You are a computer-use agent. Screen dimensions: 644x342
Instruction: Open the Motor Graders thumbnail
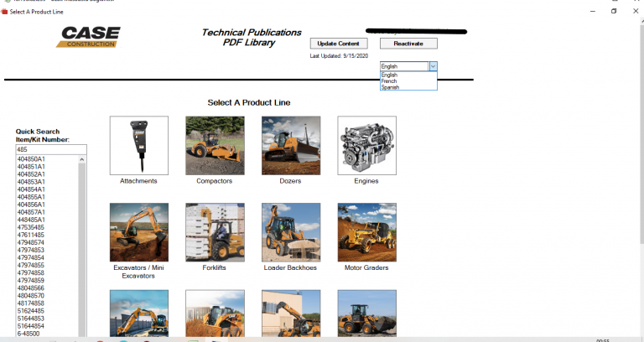tap(366, 232)
